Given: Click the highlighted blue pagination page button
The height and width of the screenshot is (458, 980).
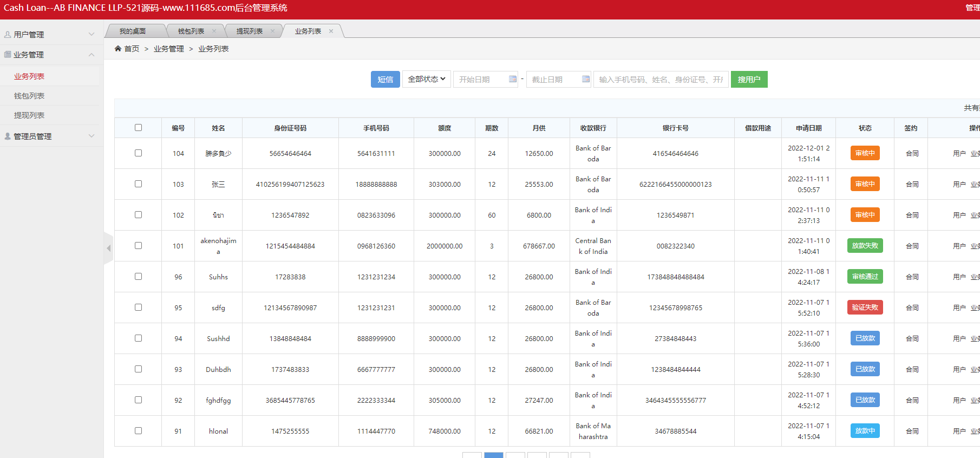Looking at the screenshot, I should (494, 455).
